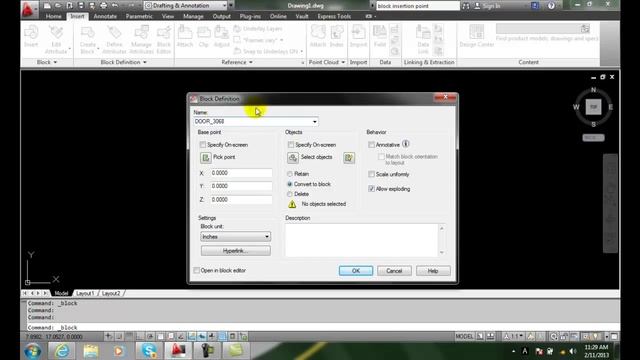Click the Import ribbon icon
Screen dimensions: 640x360
tap(358, 33)
